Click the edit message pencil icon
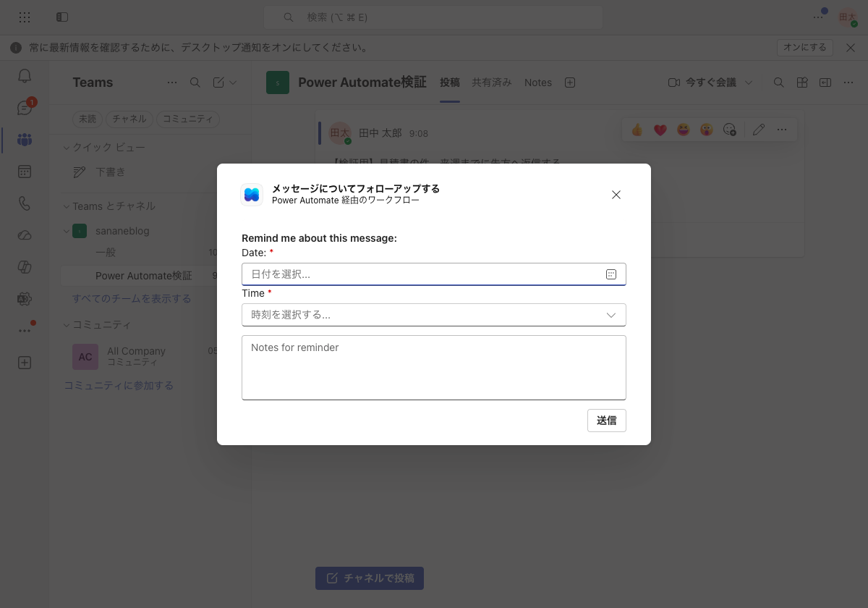This screenshot has width=868, height=608. 758,130
